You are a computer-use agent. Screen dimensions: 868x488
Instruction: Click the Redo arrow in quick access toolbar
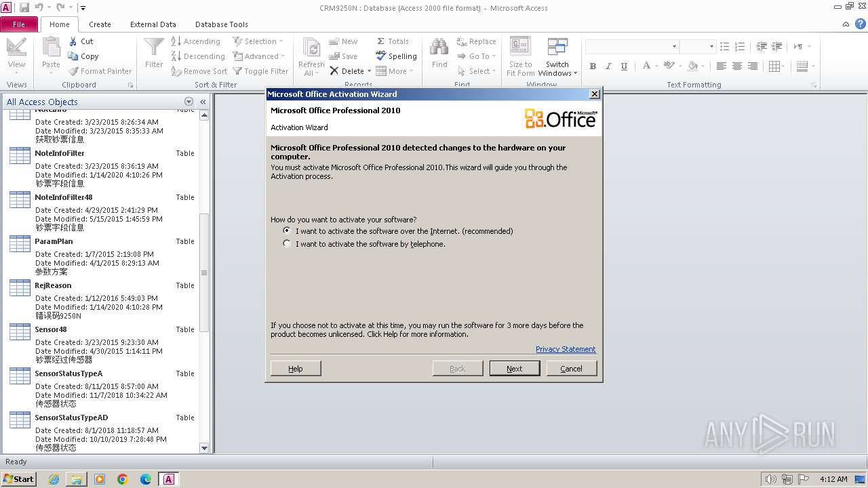point(60,7)
